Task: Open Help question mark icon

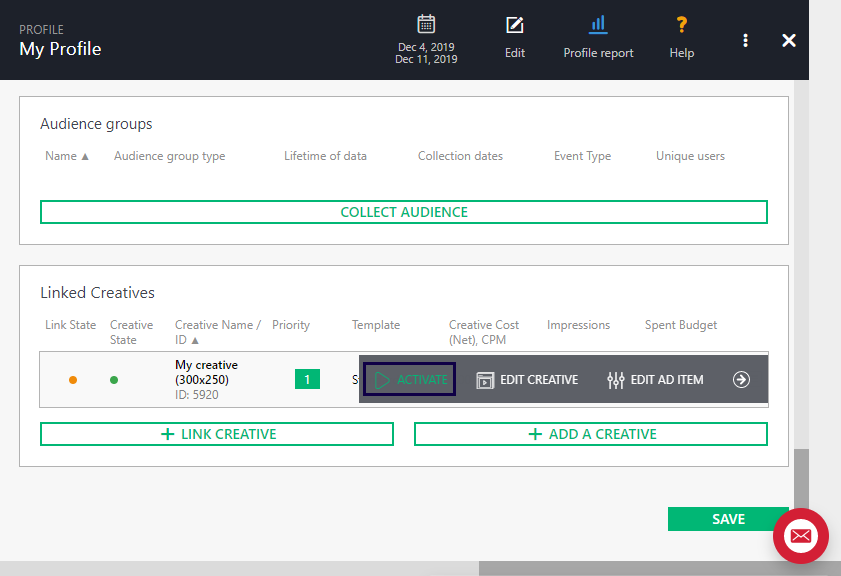Action: pyautogui.click(x=682, y=25)
